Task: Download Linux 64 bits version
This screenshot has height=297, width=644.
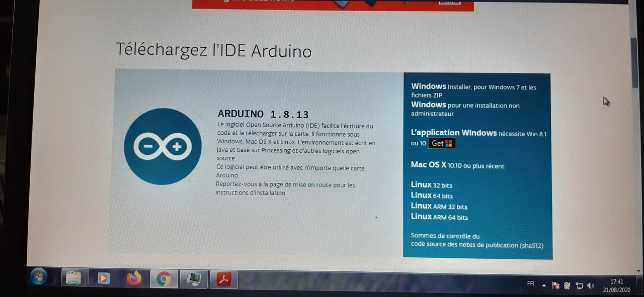Action: pos(432,195)
